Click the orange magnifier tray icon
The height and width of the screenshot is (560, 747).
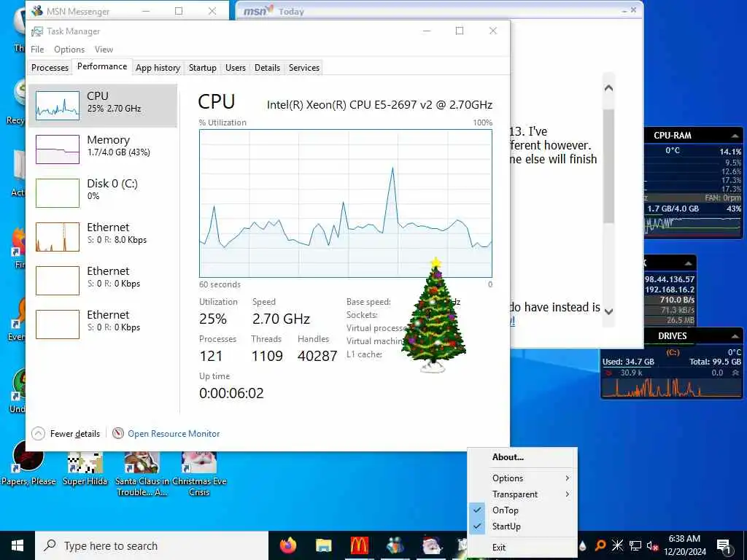pos(600,545)
